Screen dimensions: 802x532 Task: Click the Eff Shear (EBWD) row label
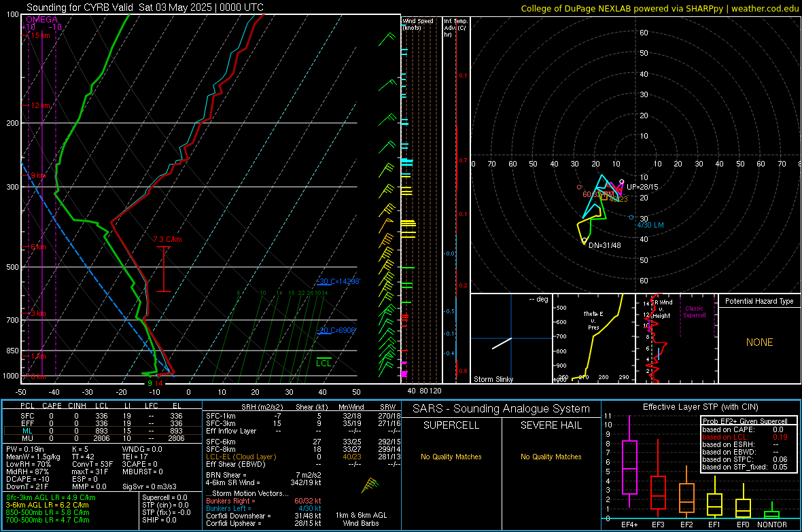click(x=235, y=464)
